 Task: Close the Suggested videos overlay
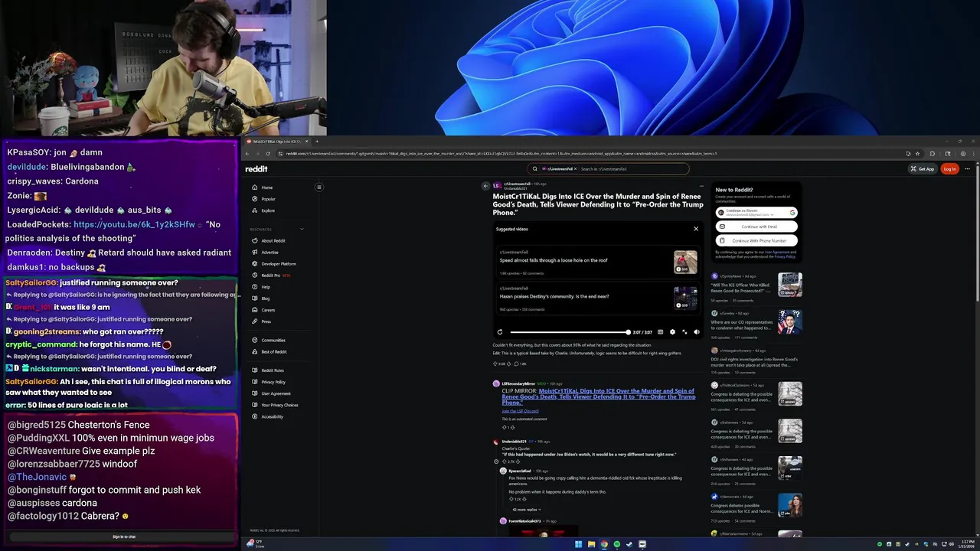pos(696,229)
